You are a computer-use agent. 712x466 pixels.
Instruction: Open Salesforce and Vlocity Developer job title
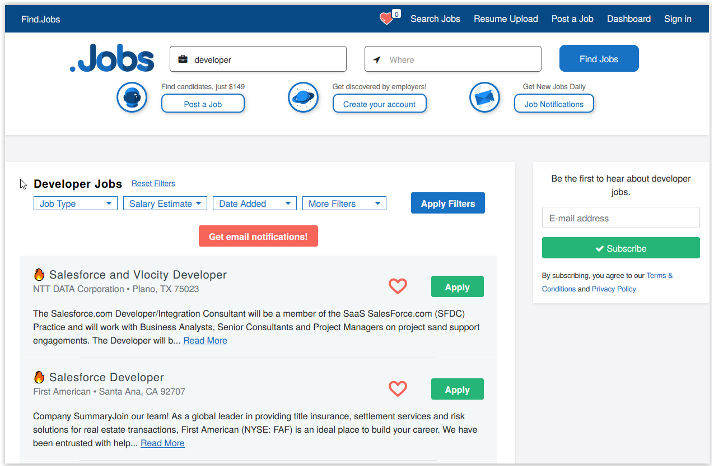138,275
